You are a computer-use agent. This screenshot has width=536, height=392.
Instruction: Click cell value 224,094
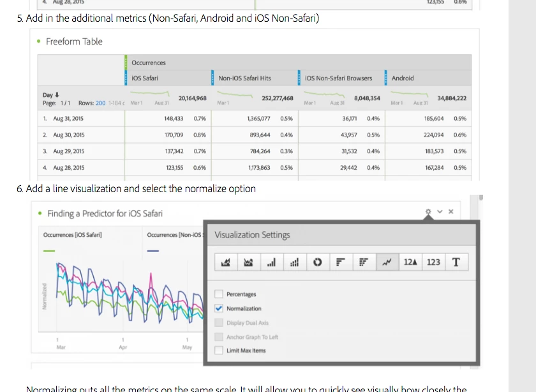[433, 135]
